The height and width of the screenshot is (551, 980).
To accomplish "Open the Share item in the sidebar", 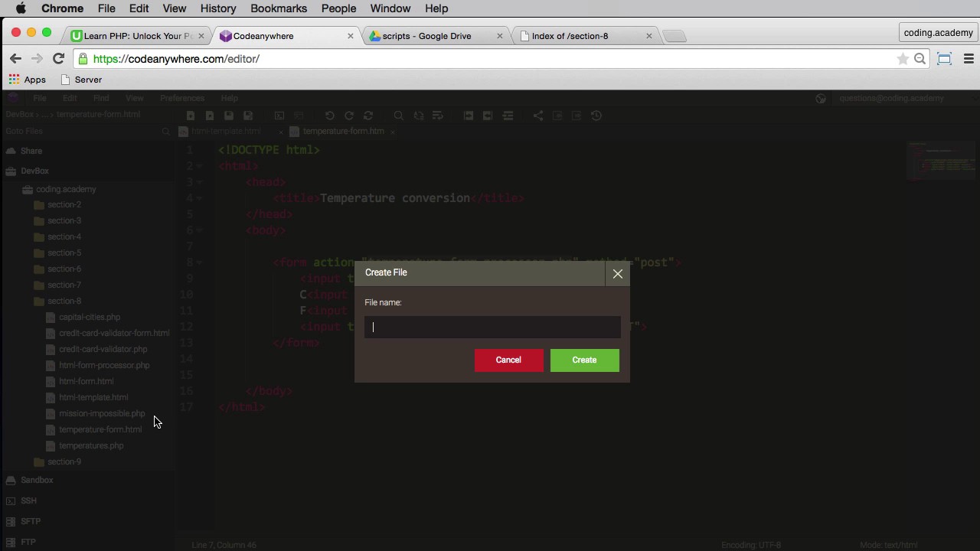I will click(31, 151).
